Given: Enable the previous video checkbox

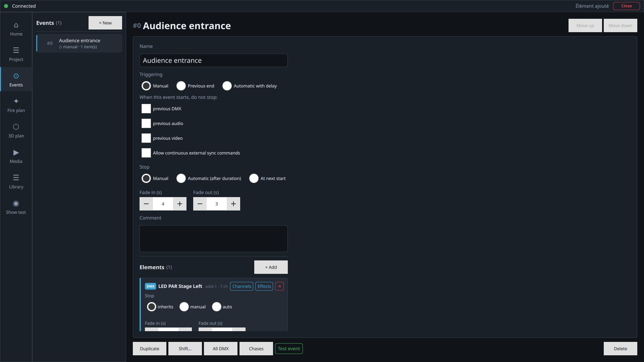Looking at the screenshot, I should tap(146, 138).
